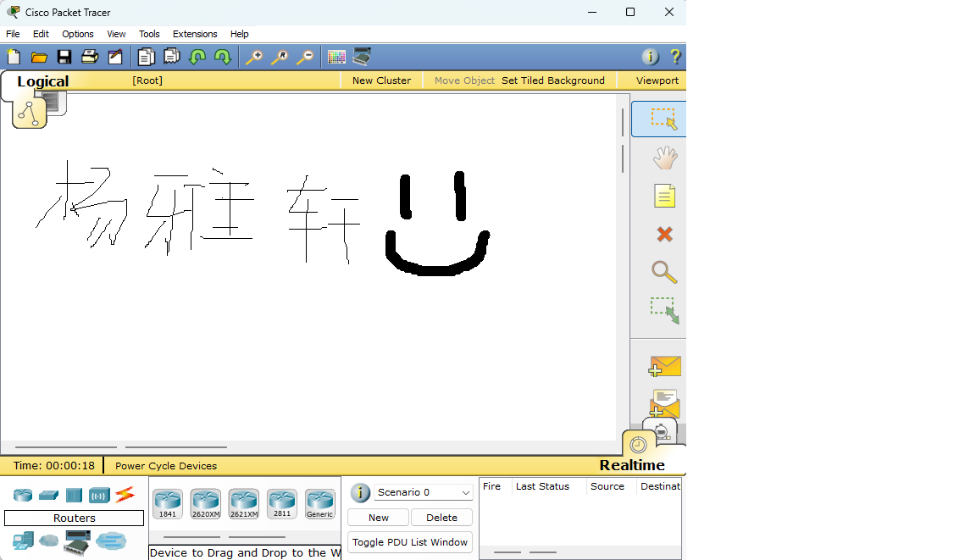This screenshot has height=560, width=976.
Task: Zoom out of the workspace
Action: point(304,58)
